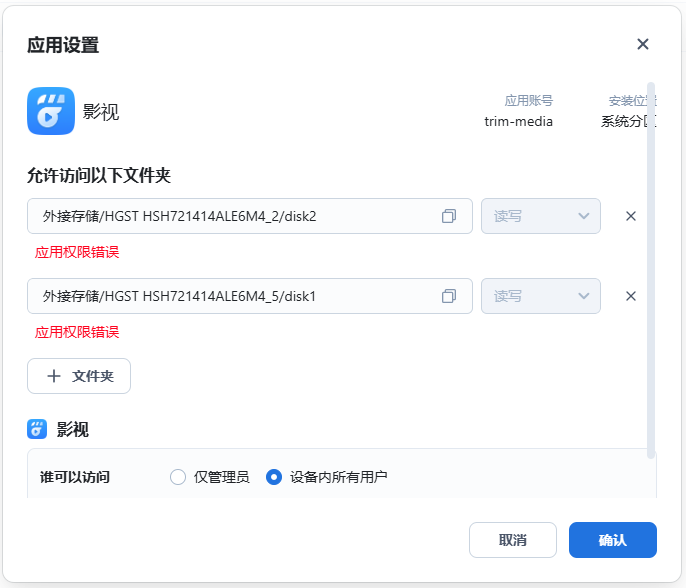The height and width of the screenshot is (588, 686).
Task: Click the 应用权限错误 message under disk2
Action: (x=77, y=252)
